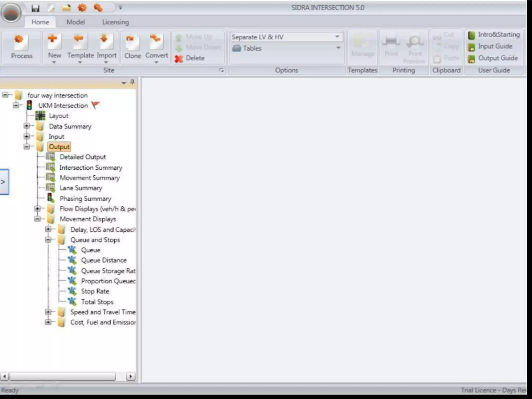
Task: Switch to the Model tab
Action: tap(75, 22)
